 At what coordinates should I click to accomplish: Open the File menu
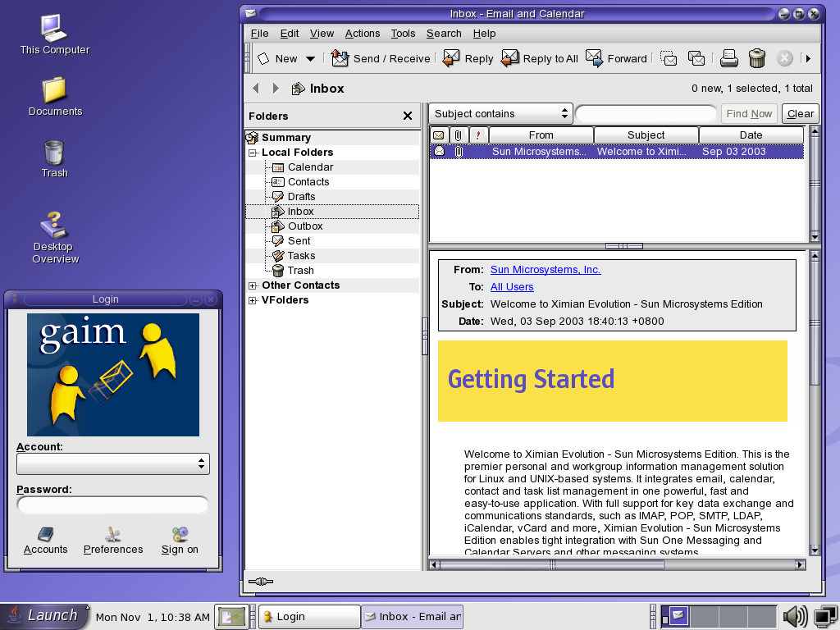[x=260, y=33]
